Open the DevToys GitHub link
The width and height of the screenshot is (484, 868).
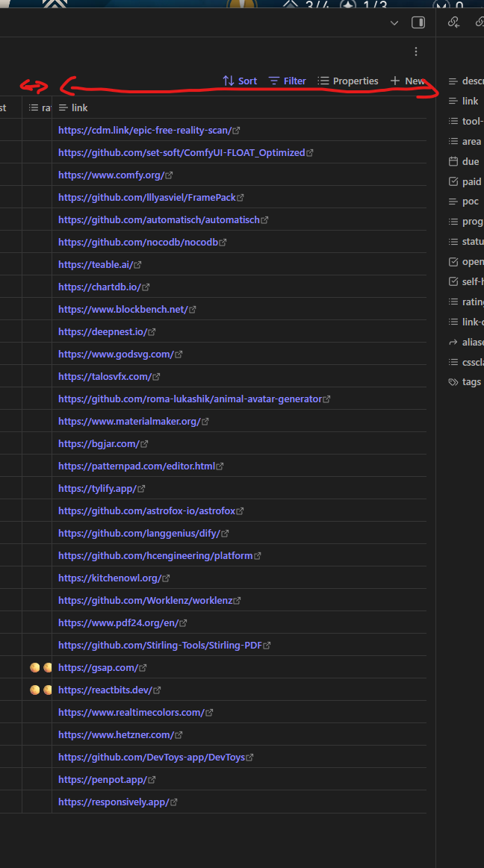coord(151,758)
